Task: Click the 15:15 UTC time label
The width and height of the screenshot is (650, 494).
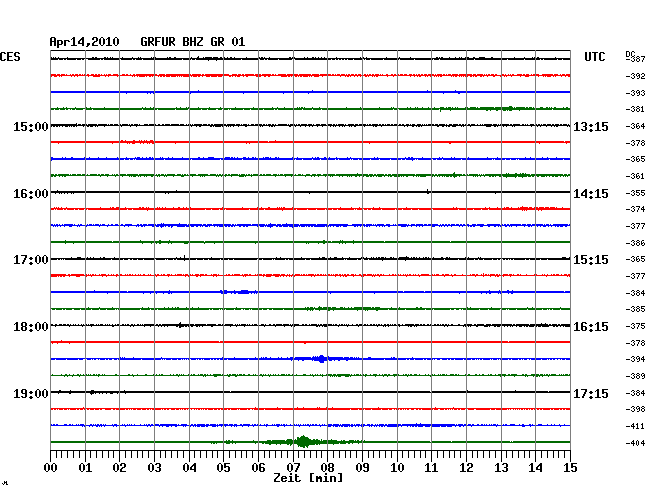Action: [591, 260]
